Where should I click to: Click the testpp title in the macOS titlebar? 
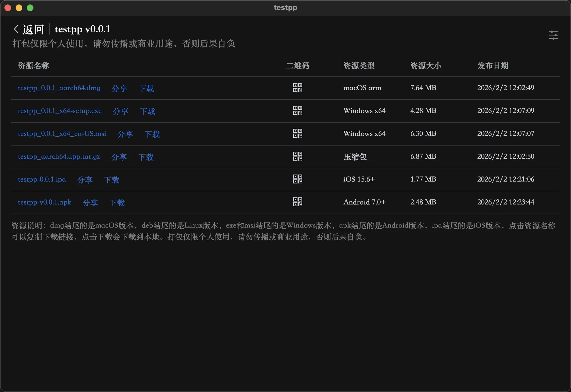tap(285, 8)
